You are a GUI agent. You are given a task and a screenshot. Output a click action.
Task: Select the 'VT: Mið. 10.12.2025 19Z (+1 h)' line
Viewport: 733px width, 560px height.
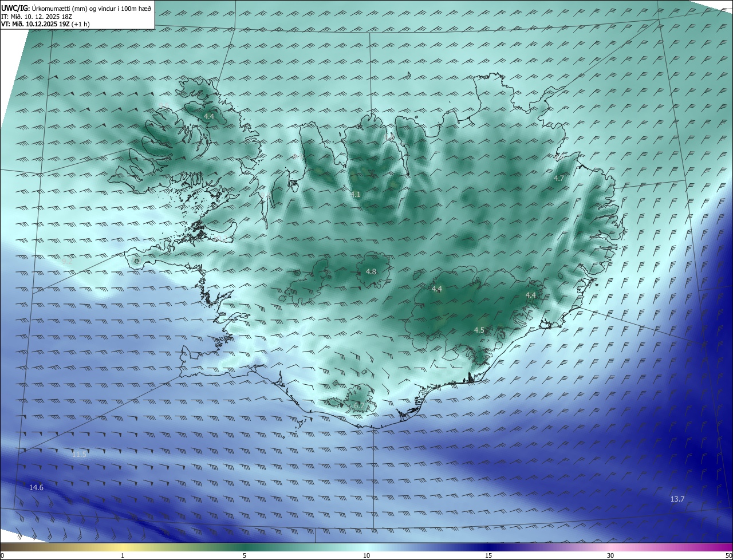click(x=45, y=23)
